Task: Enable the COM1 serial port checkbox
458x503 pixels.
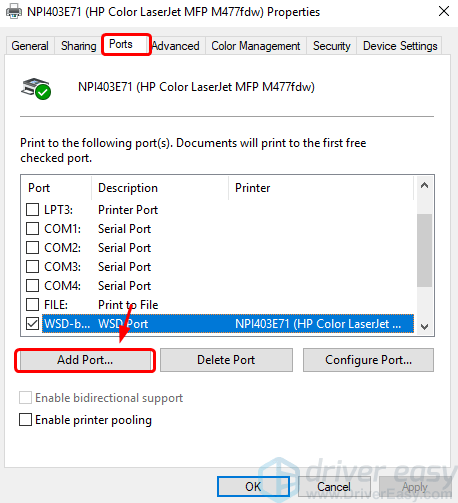Action: [32, 229]
